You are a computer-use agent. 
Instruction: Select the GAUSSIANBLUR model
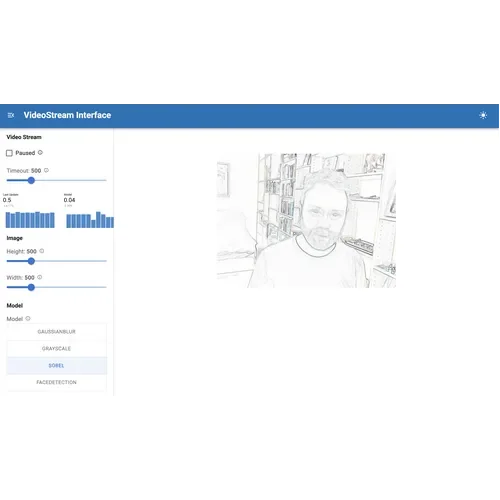(57, 332)
